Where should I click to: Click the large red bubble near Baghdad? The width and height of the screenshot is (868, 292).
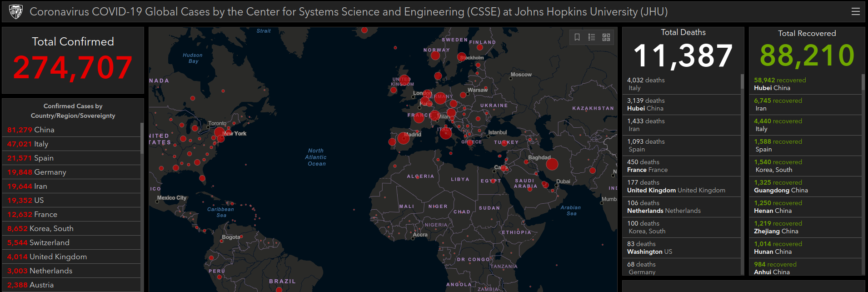click(552, 164)
